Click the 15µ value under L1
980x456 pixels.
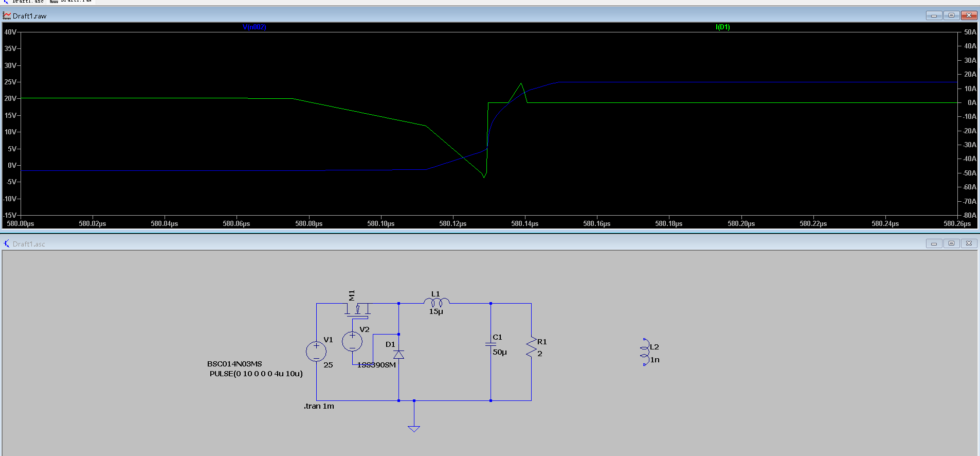[436, 311]
